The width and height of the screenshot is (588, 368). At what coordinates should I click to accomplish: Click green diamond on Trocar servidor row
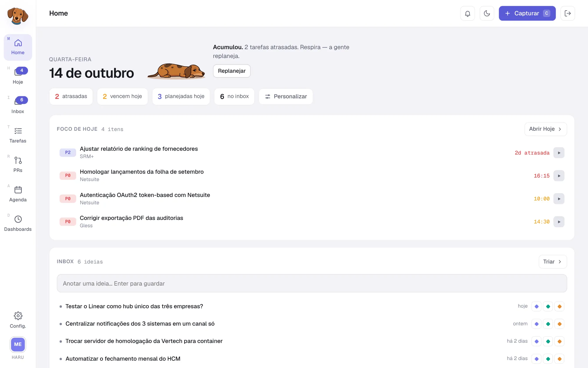pos(548,341)
